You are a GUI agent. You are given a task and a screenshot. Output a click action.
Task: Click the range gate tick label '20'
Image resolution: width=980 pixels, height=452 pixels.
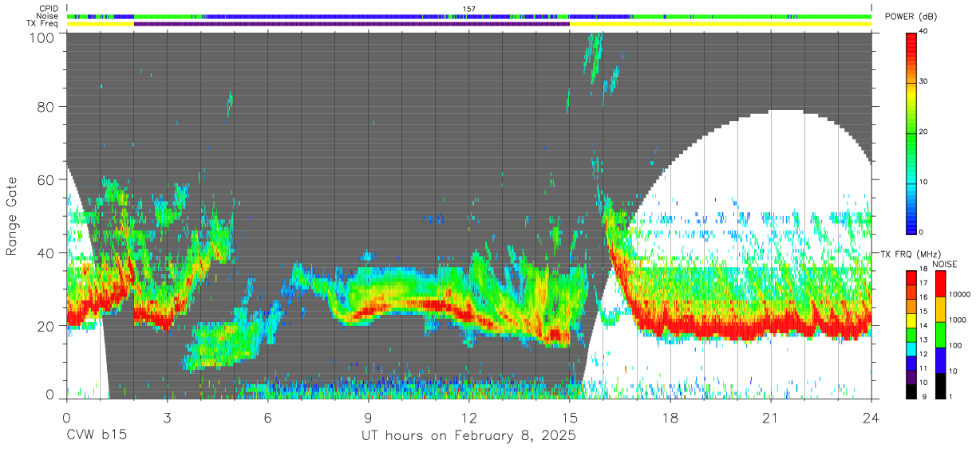tap(47, 326)
